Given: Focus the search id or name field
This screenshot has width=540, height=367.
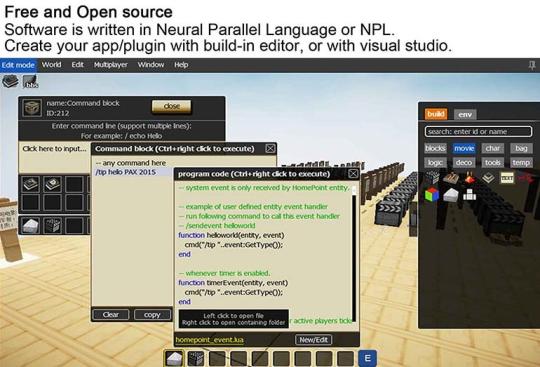Looking at the screenshot, I should click(x=478, y=132).
